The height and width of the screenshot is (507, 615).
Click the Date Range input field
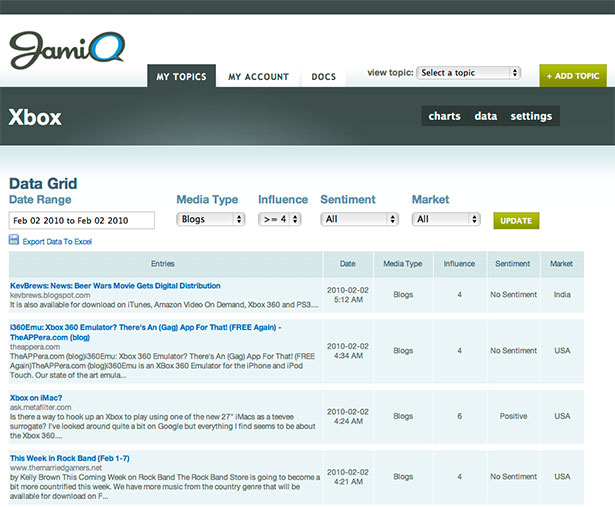click(x=82, y=220)
